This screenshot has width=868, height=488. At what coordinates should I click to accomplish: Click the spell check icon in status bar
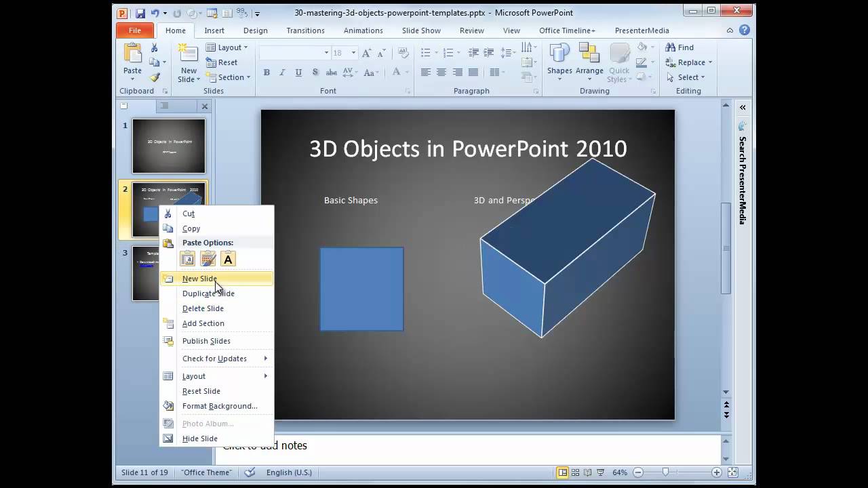click(250, 472)
